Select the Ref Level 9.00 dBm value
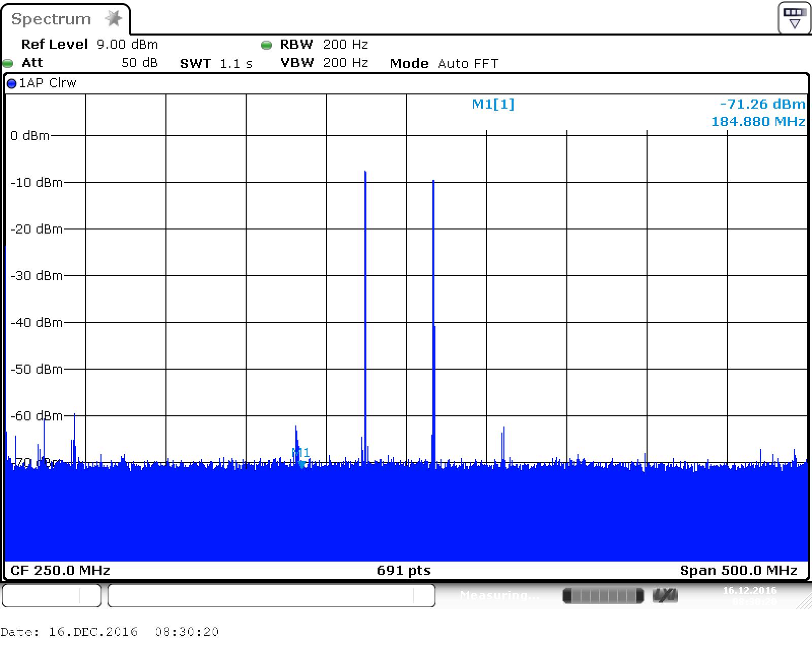 click(x=127, y=45)
